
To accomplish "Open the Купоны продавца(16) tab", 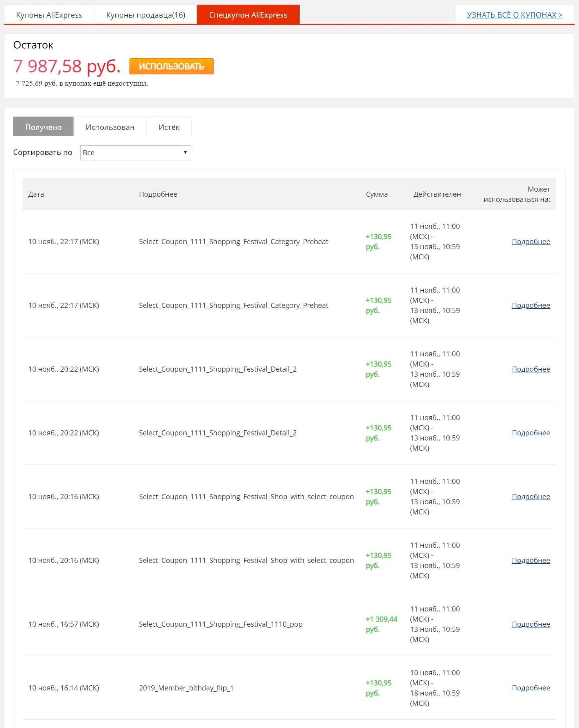I will (146, 15).
